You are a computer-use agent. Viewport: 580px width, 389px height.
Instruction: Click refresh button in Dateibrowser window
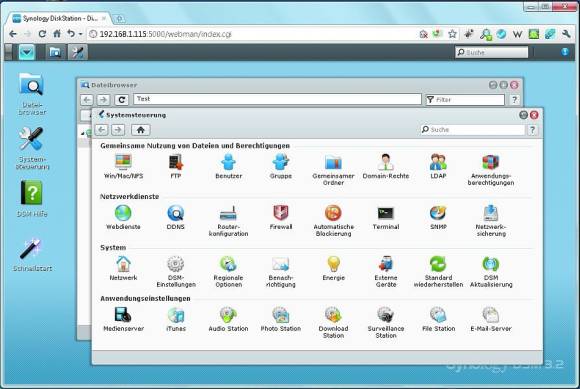click(x=121, y=99)
